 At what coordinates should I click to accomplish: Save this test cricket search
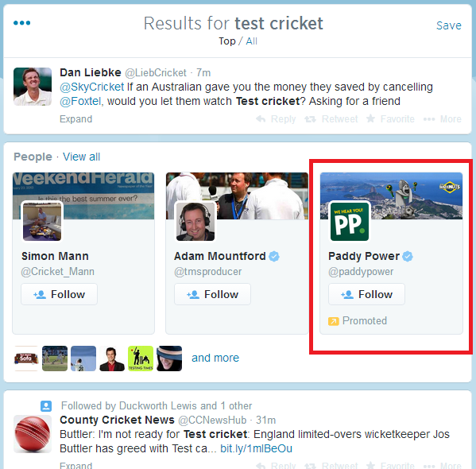(x=449, y=25)
